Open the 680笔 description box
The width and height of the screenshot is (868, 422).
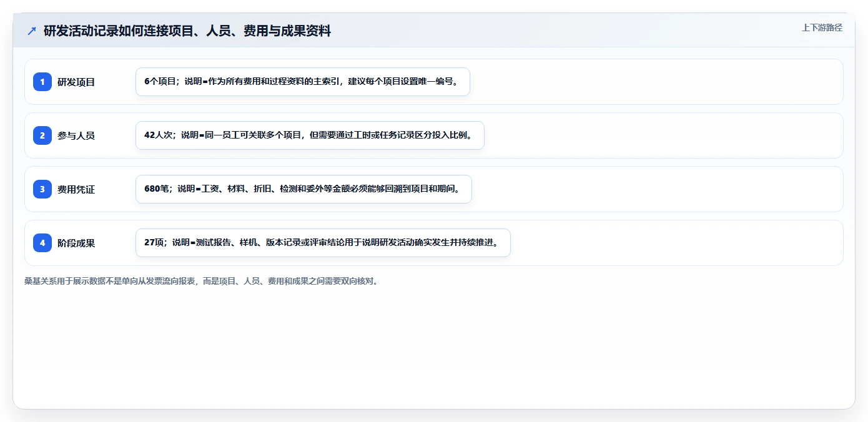click(x=303, y=189)
